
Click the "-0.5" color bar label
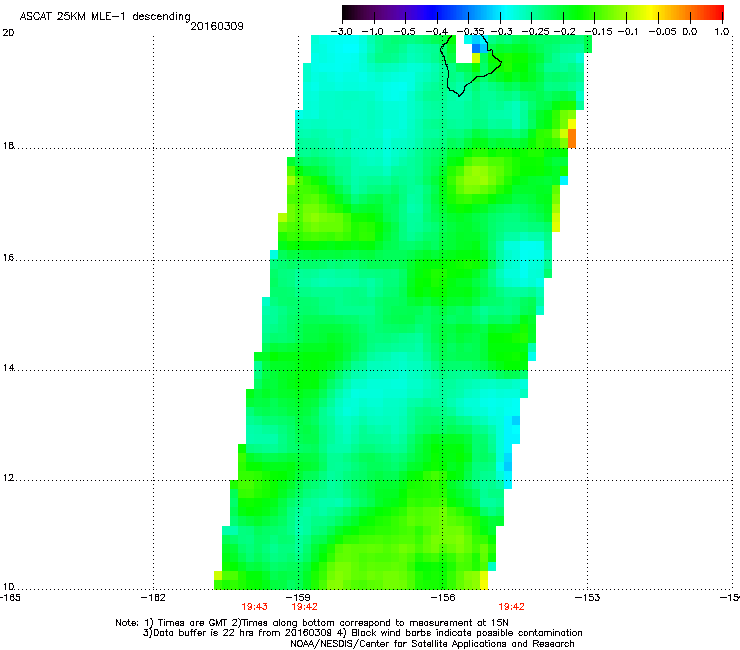tap(404, 32)
